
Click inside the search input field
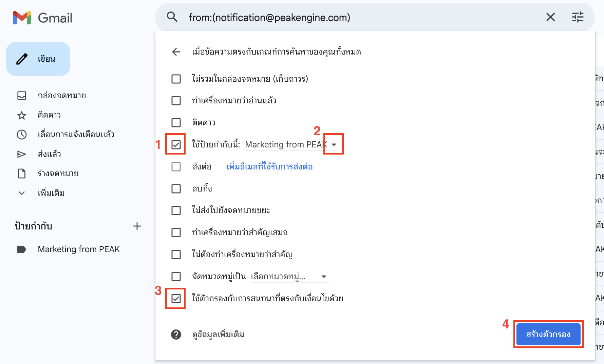339,17
